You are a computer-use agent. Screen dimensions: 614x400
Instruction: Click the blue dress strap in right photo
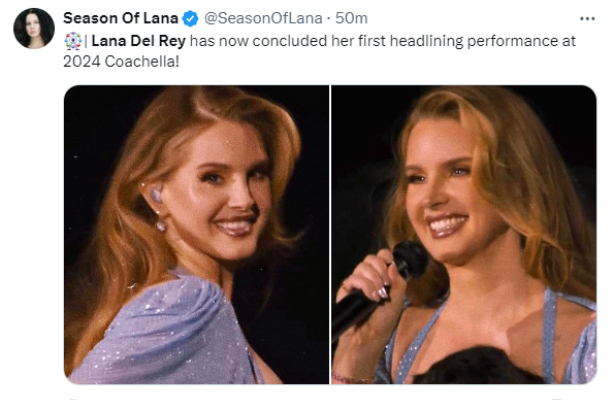550,330
